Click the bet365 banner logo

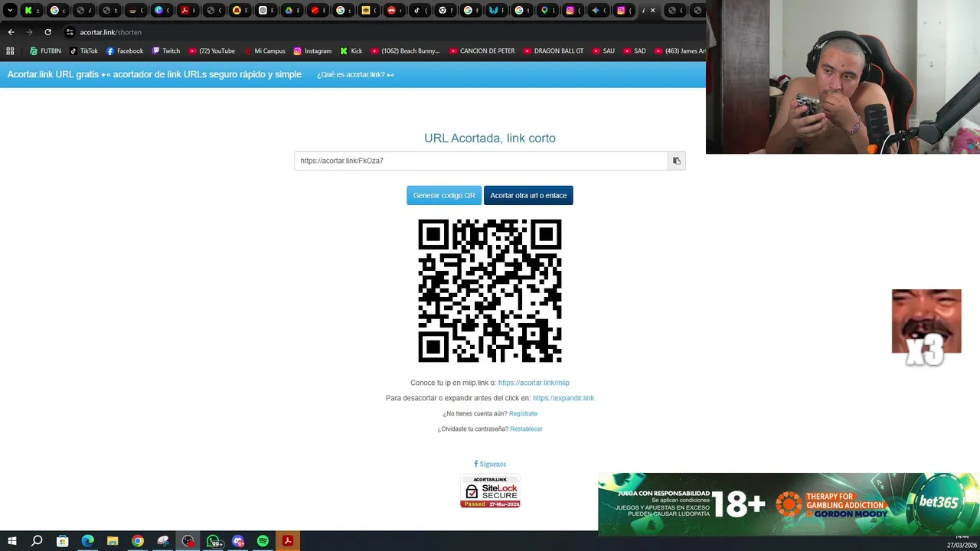click(939, 503)
